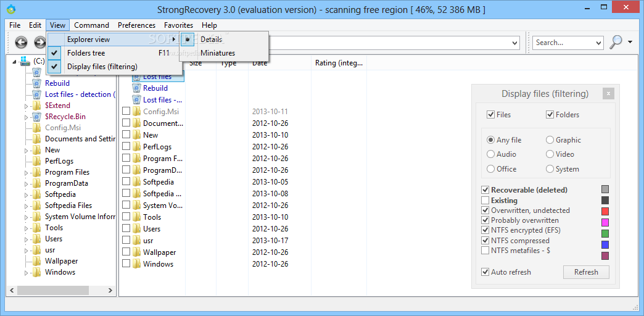Image resolution: width=644 pixels, height=316 pixels.
Task: Click the PerfLogs folder icon in file list
Action: tap(137, 147)
